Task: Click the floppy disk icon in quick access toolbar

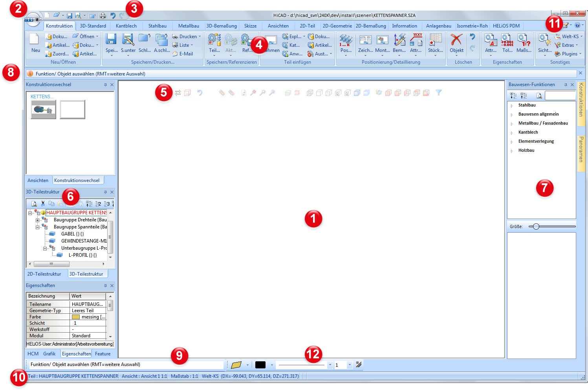Action: (x=70, y=16)
